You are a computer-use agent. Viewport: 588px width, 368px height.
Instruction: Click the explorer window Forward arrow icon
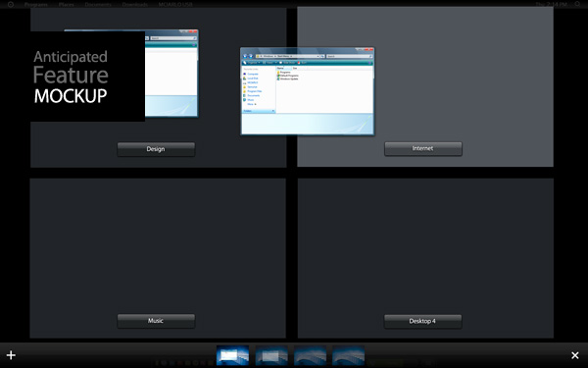[251, 56]
